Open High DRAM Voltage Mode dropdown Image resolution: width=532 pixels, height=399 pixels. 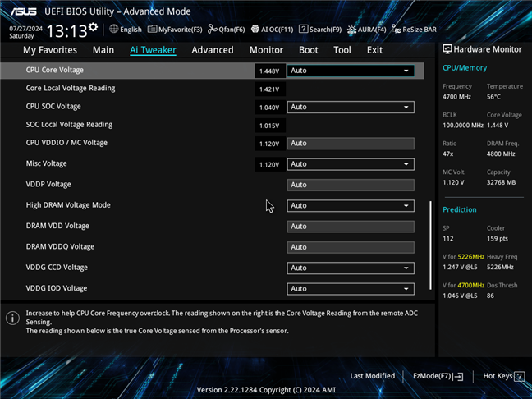351,205
